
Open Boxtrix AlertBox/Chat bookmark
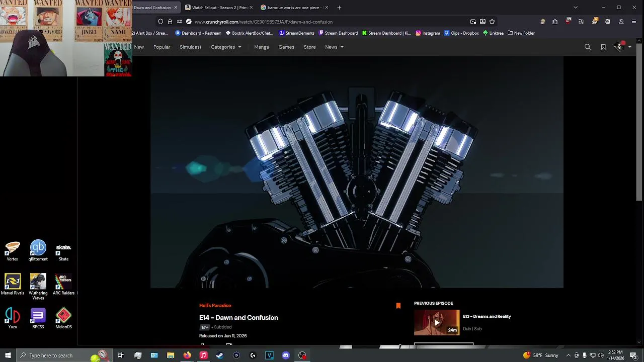(x=249, y=33)
